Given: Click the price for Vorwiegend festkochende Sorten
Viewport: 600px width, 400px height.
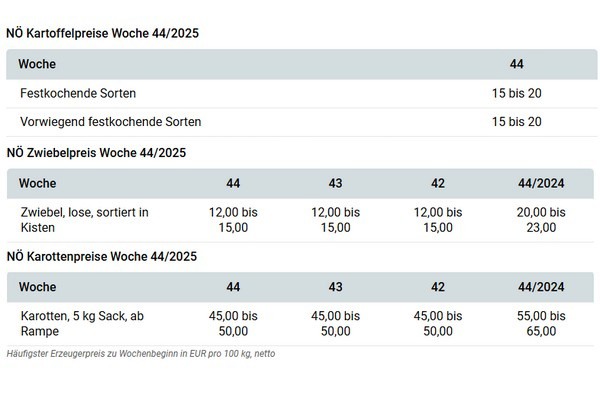Looking at the screenshot, I should tap(516, 122).
